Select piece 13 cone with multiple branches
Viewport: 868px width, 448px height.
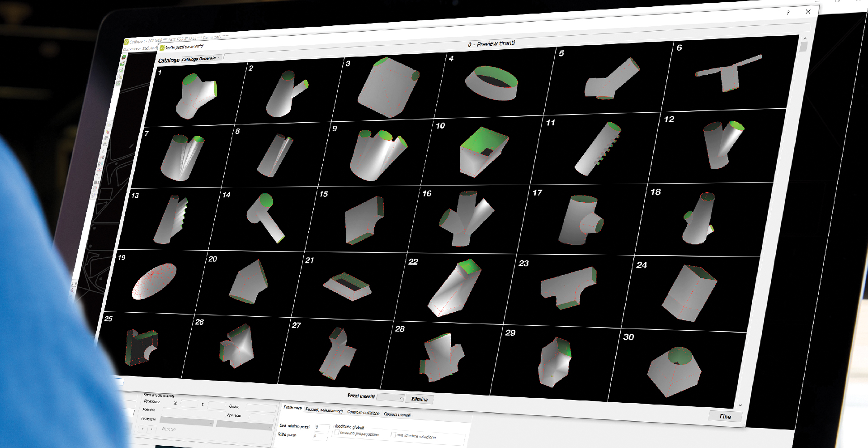coord(170,219)
